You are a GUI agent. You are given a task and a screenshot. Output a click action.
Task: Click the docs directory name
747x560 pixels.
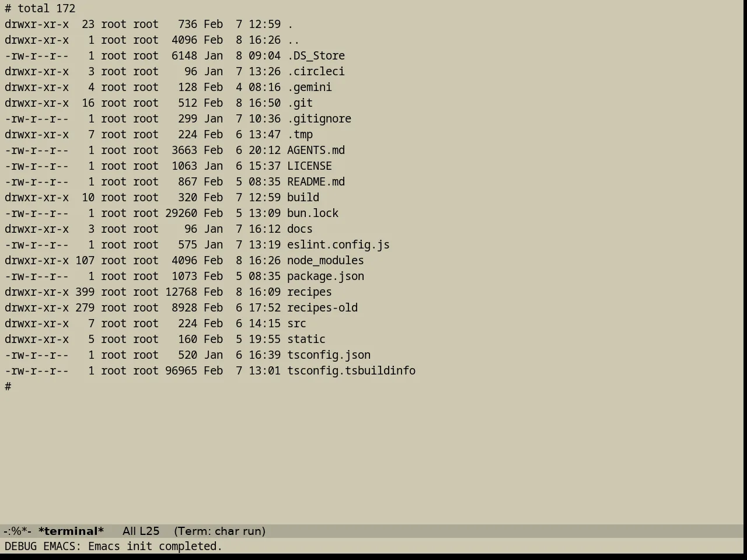300,229
